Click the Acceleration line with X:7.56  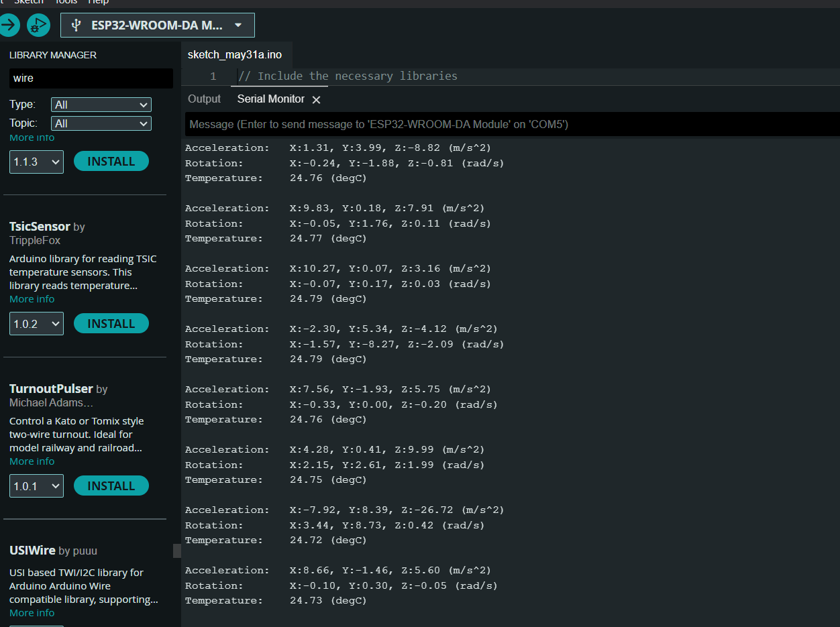pos(337,389)
